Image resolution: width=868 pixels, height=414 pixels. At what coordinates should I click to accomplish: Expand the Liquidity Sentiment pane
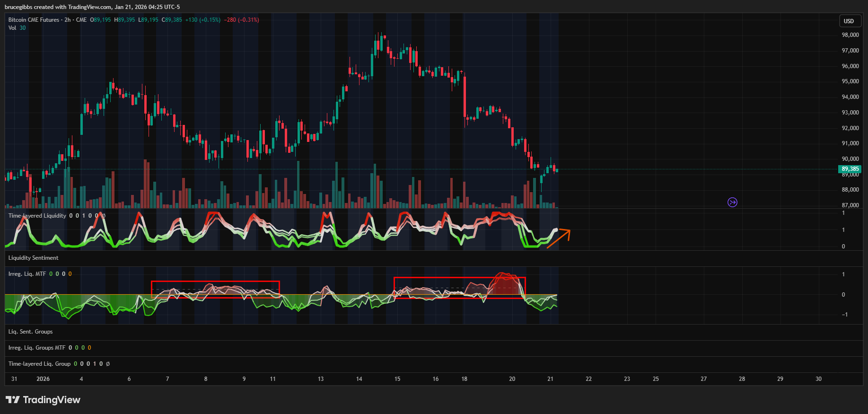coord(33,258)
